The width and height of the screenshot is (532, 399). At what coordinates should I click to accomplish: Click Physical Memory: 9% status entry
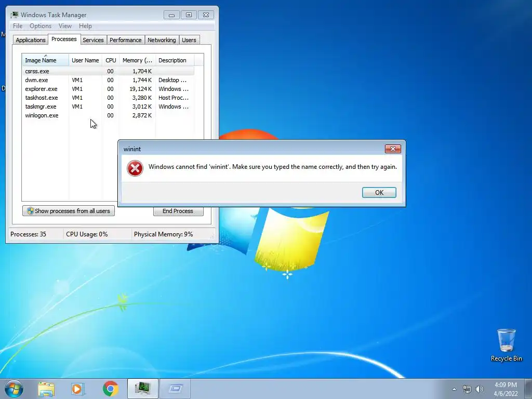pyautogui.click(x=163, y=234)
